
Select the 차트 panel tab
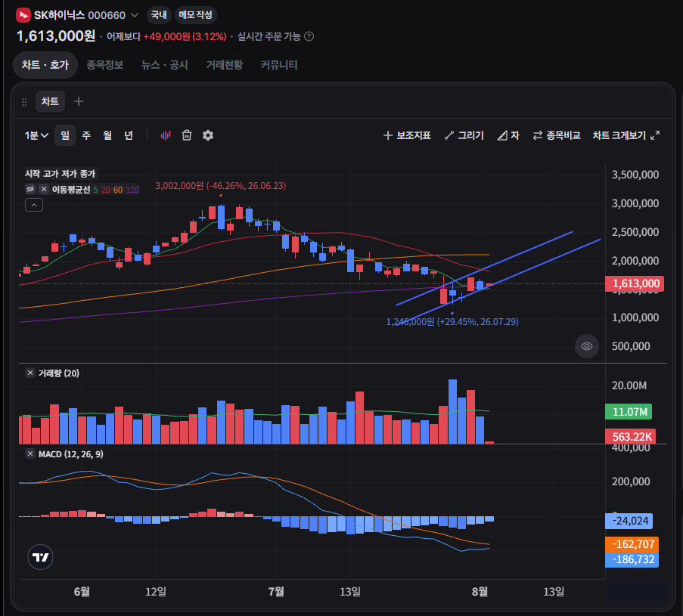(50, 101)
